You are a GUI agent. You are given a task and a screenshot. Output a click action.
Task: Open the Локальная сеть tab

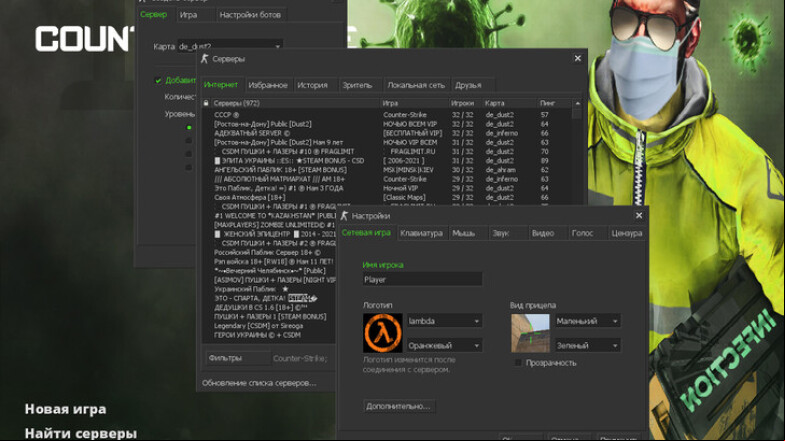[x=416, y=85]
